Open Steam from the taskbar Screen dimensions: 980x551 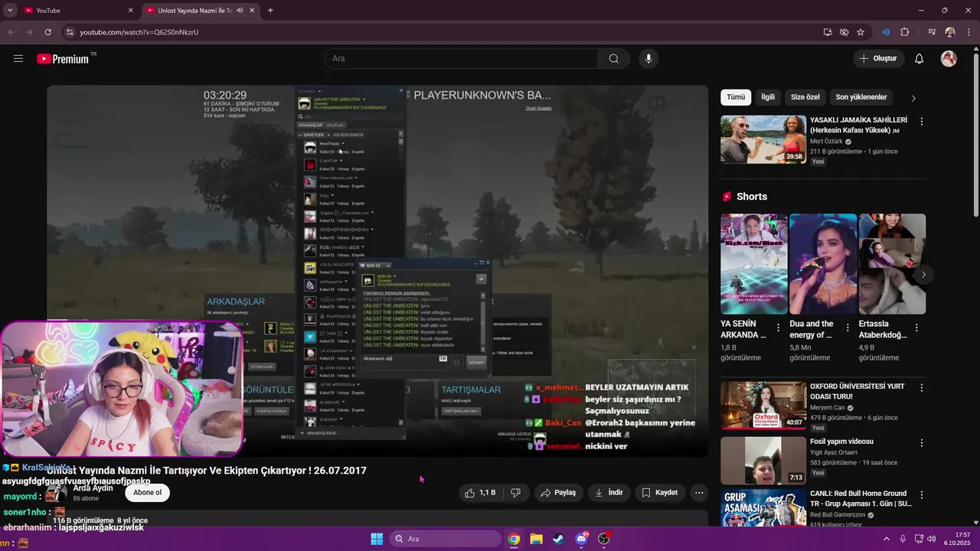[x=558, y=539]
